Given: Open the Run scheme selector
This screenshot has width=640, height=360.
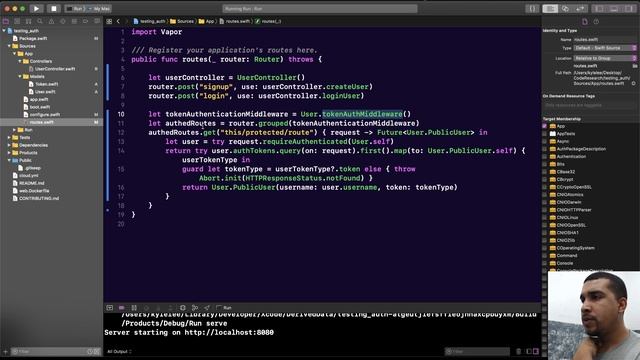Looking at the screenshot, I should pyautogui.click(x=75, y=9).
